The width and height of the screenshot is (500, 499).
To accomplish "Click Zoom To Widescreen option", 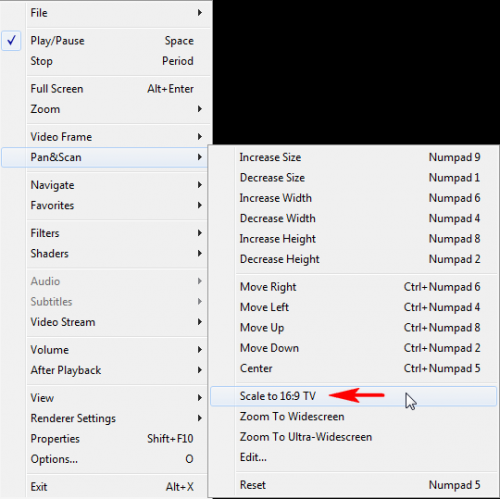I will pyautogui.click(x=353, y=416).
